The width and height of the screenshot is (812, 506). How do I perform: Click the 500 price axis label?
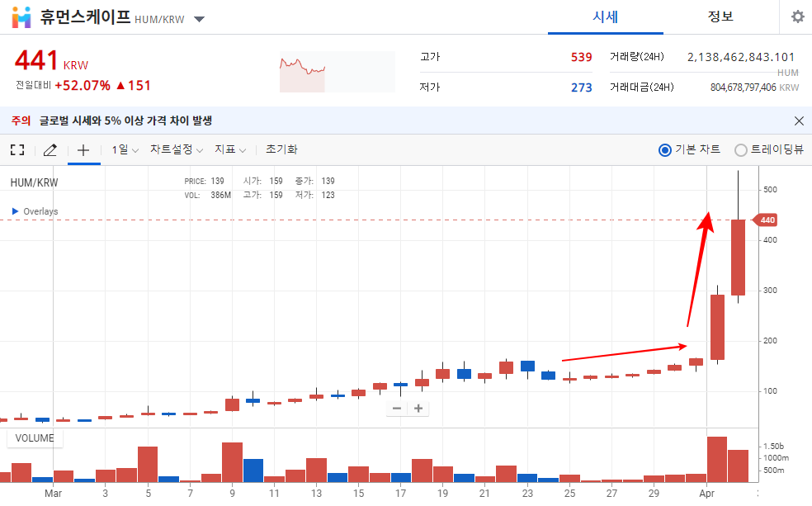pyautogui.click(x=770, y=190)
